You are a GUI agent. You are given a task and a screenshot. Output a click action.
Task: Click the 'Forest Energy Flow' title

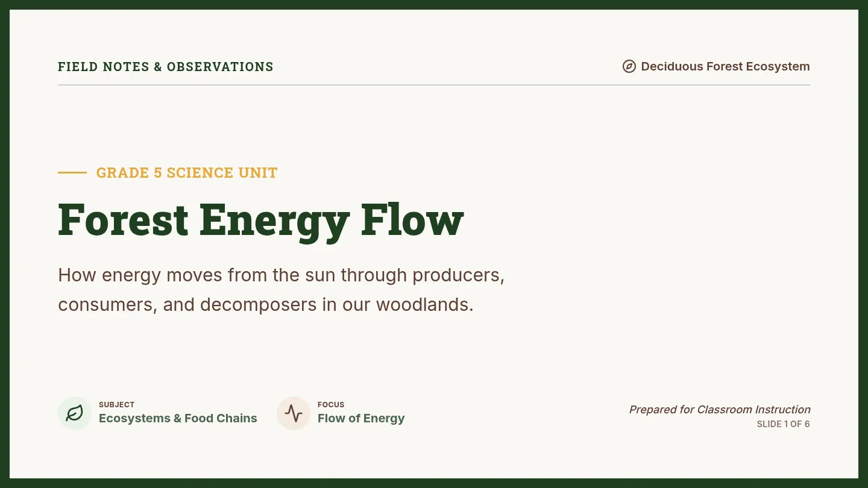261,220
